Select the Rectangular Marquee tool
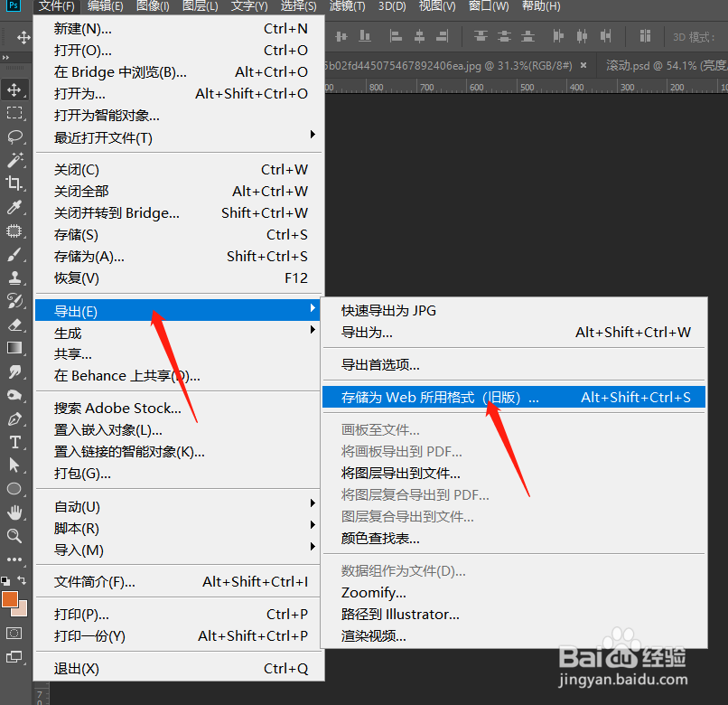Screen dimensions: 728x705 tap(14, 113)
